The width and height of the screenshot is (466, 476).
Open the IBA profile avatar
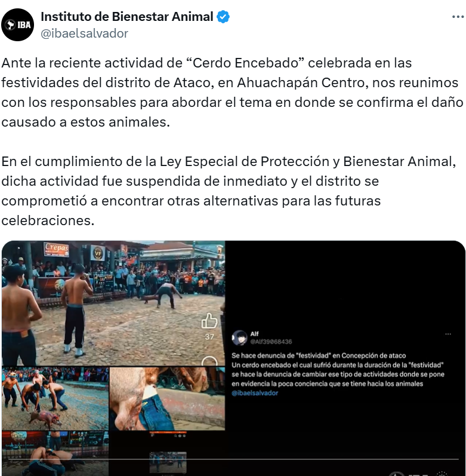[x=17, y=24]
